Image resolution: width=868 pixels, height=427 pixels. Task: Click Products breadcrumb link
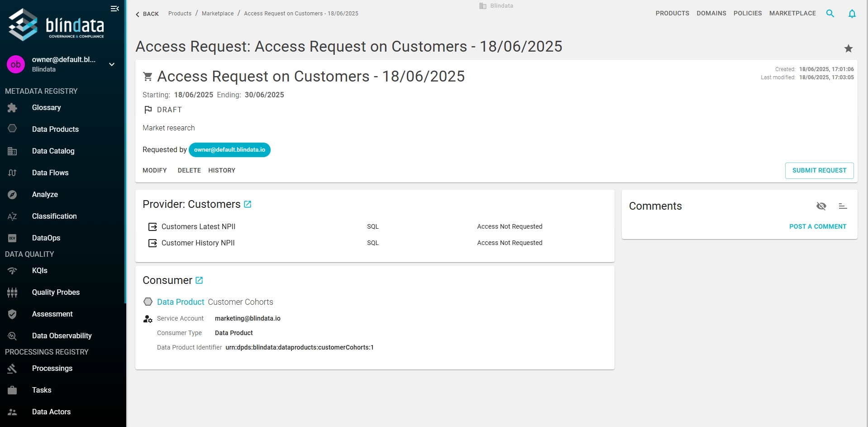(x=180, y=14)
